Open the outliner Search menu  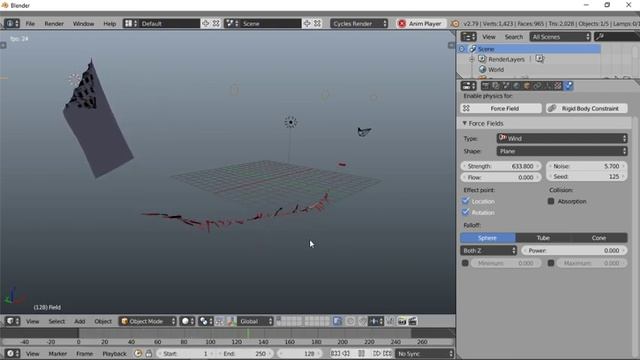coord(513,37)
